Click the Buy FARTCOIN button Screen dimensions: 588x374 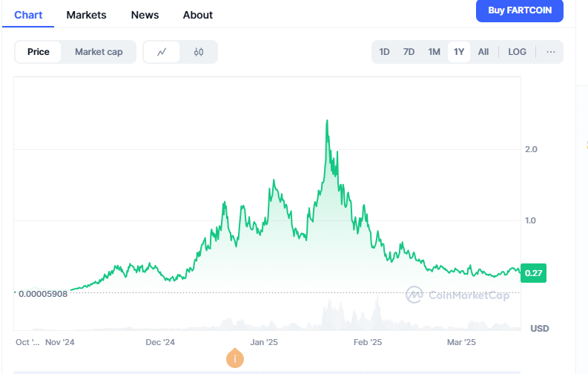(519, 10)
